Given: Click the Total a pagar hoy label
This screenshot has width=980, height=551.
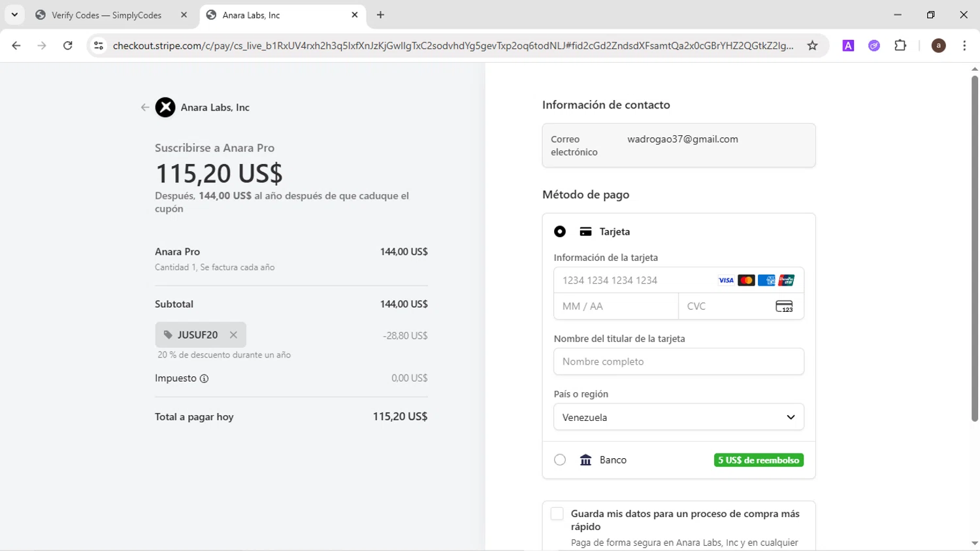Looking at the screenshot, I should pos(194,417).
